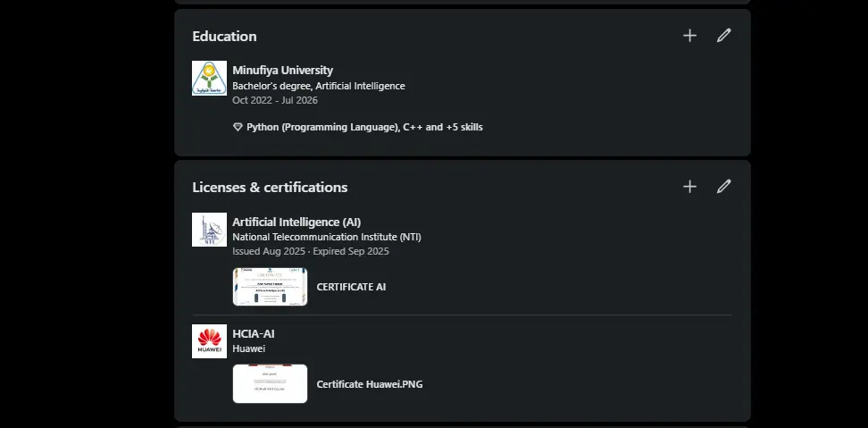Click the Huawei company logo
The width and height of the screenshot is (868, 428).
[209, 341]
